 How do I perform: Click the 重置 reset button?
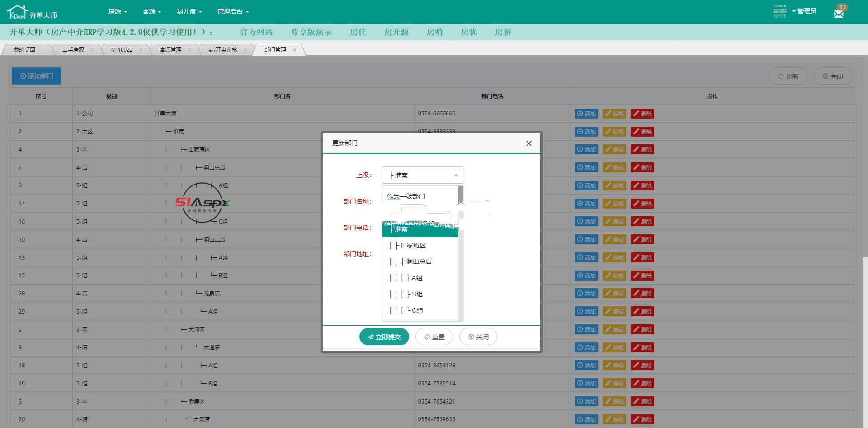tap(434, 337)
